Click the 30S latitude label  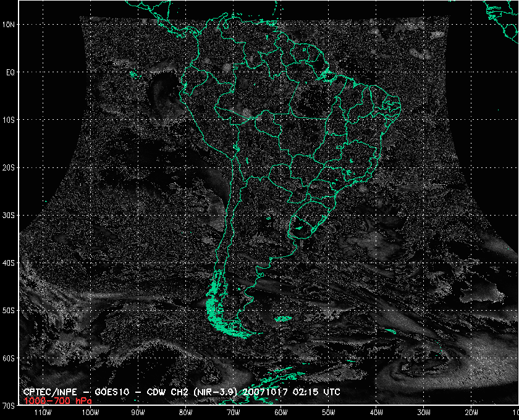[9, 216]
